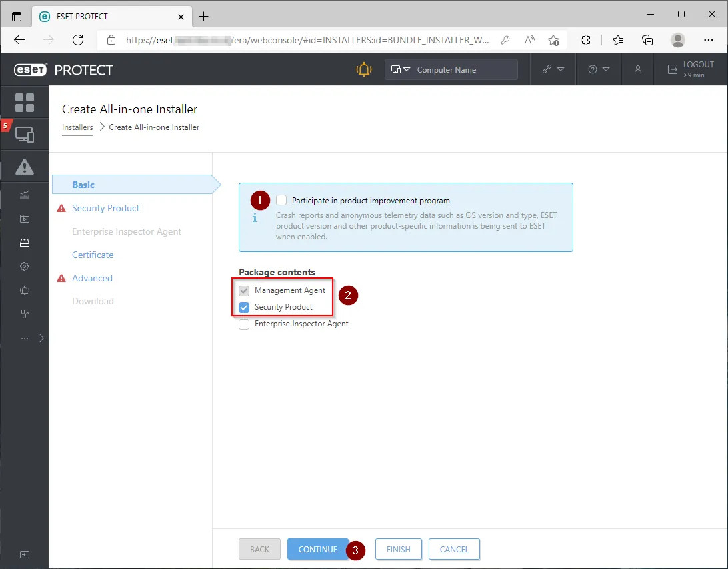728x569 pixels.
Task: Open the Computers section in the sidebar
Action: click(25, 135)
